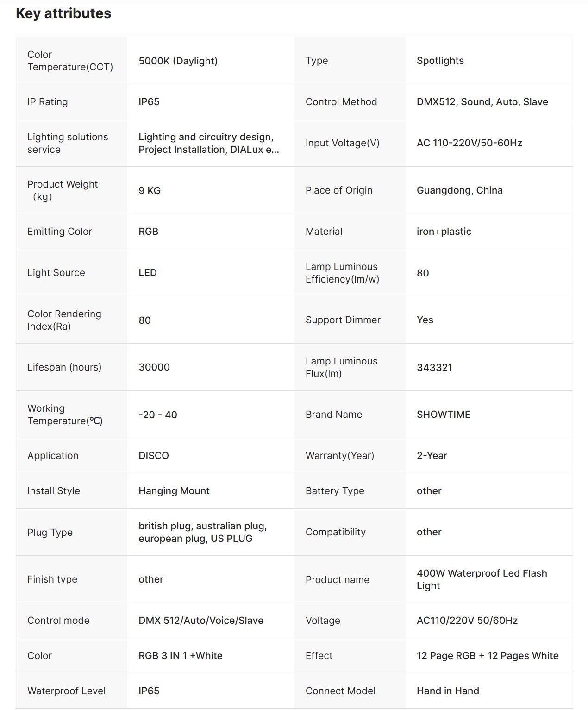Select the 5000K (Daylight) value

pyautogui.click(x=178, y=61)
